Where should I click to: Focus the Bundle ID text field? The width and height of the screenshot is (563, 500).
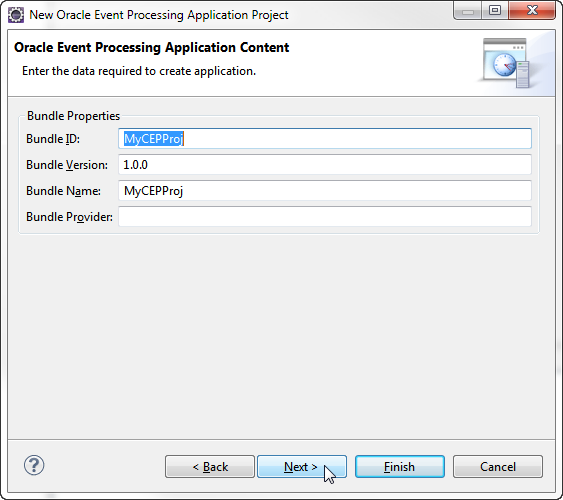click(x=325, y=139)
